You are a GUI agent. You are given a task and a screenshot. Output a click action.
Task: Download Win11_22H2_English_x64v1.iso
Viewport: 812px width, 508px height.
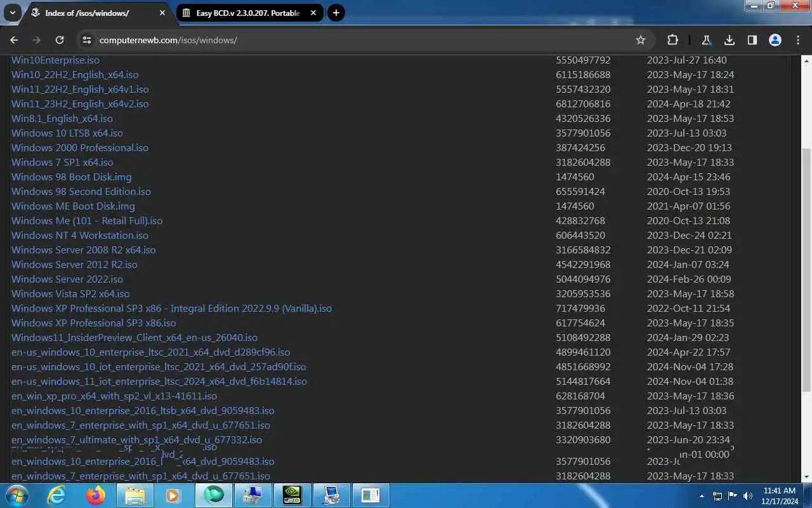80,90
